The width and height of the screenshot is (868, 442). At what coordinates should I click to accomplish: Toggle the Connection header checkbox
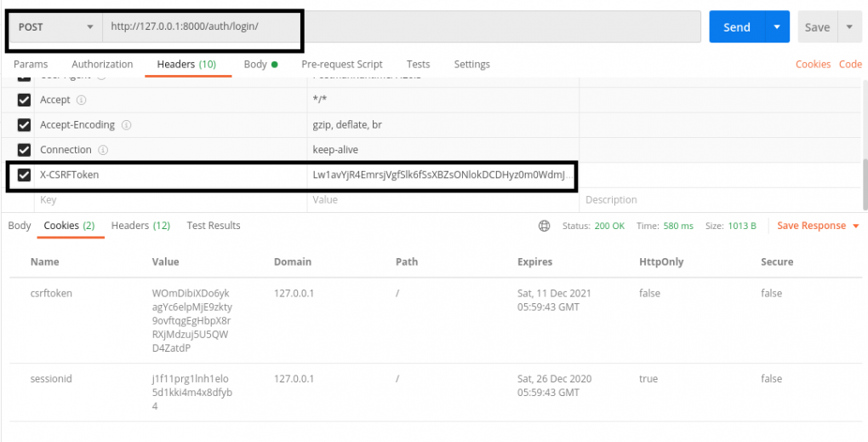(x=25, y=150)
